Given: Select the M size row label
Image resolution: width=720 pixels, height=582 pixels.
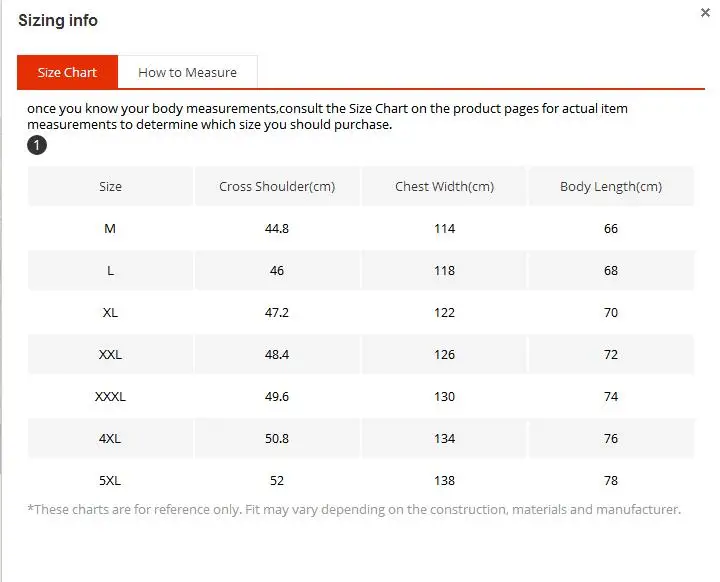Looking at the screenshot, I should pyautogui.click(x=110, y=228).
